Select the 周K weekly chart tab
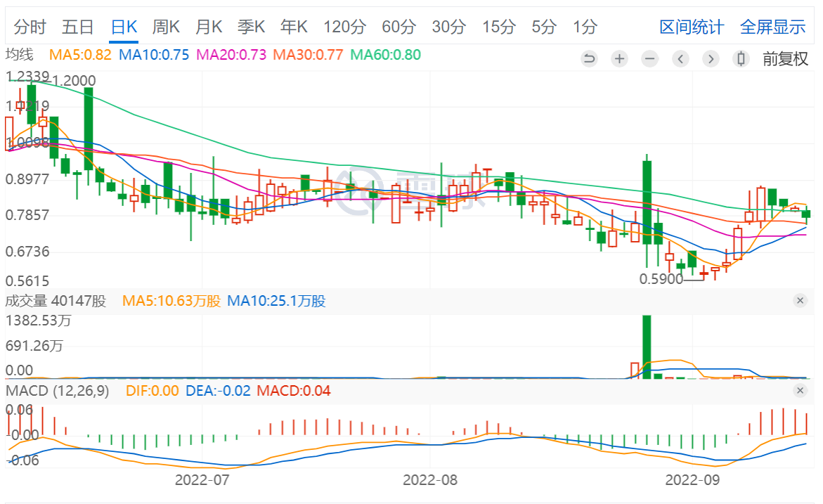 coord(166,27)
